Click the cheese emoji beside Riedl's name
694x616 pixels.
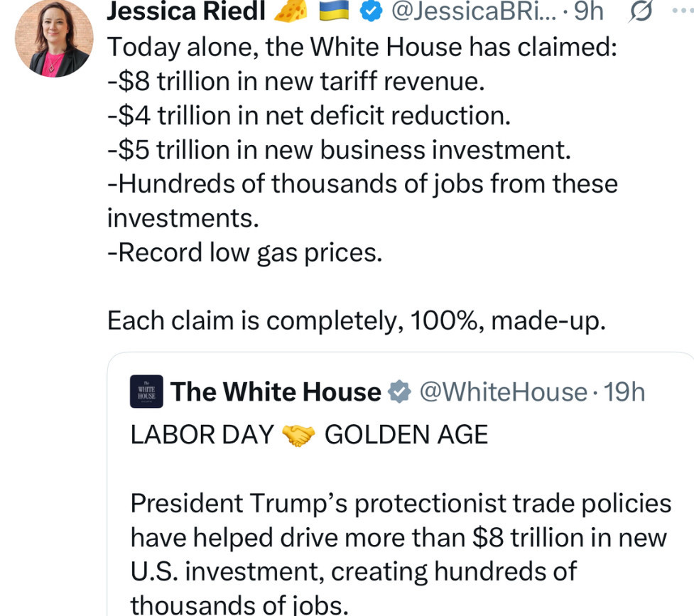(x=291, y=11)
